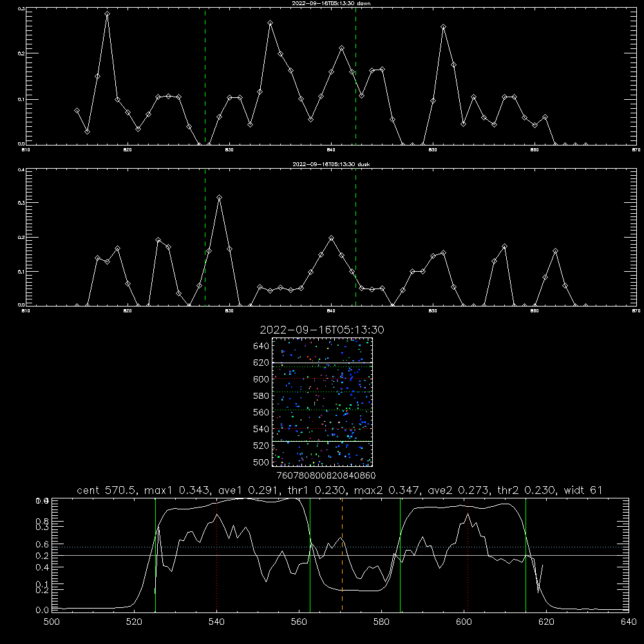This screenshot has height=644, width=644.
Task: Click the heatmap title 2022-09-16T05:13:30
Action: (322, 330)
